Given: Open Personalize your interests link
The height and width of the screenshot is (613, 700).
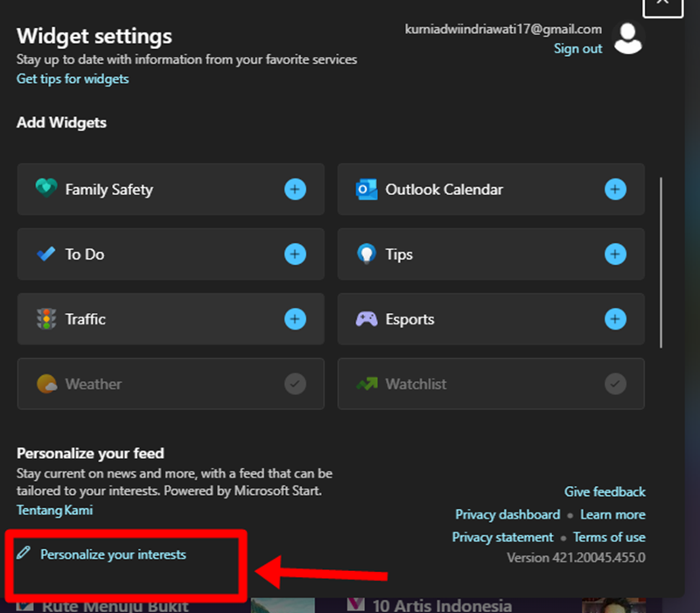Looking at the screenshot, I should (x=113, y=554).
